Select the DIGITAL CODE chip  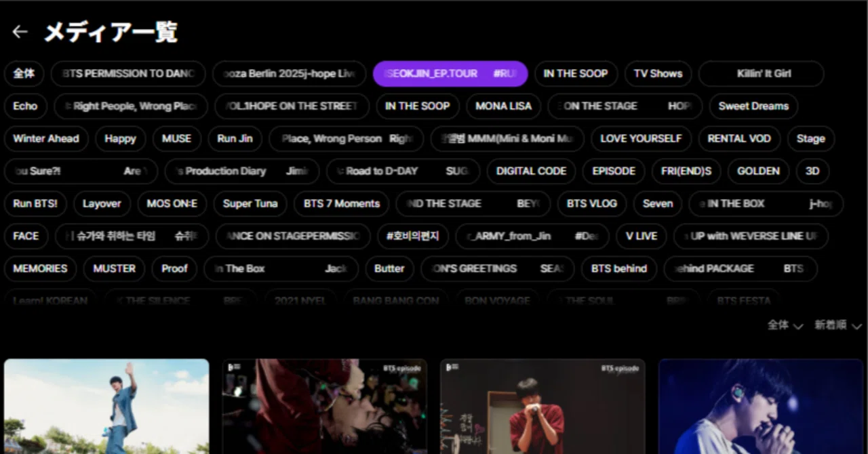point(531,171)
